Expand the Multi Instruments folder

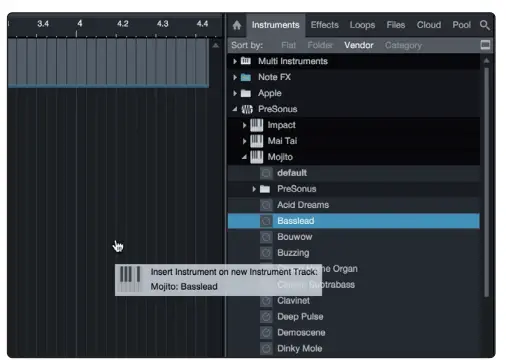[x=235, y=61]
